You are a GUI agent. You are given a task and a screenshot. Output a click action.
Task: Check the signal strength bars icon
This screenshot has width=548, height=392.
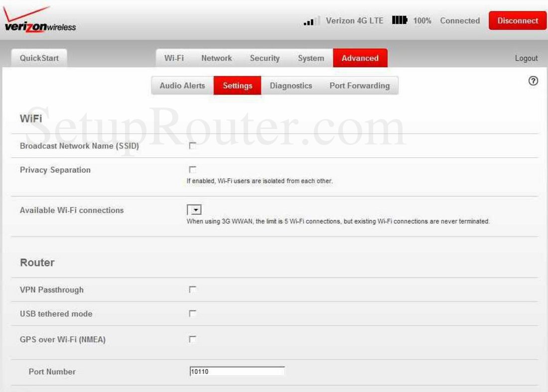coord(311,21)
